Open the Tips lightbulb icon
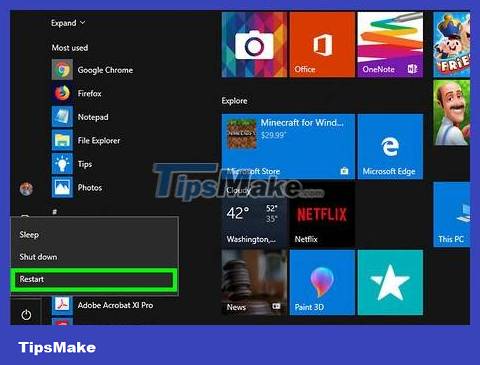 pyautogui.click(x=62, y=164)
